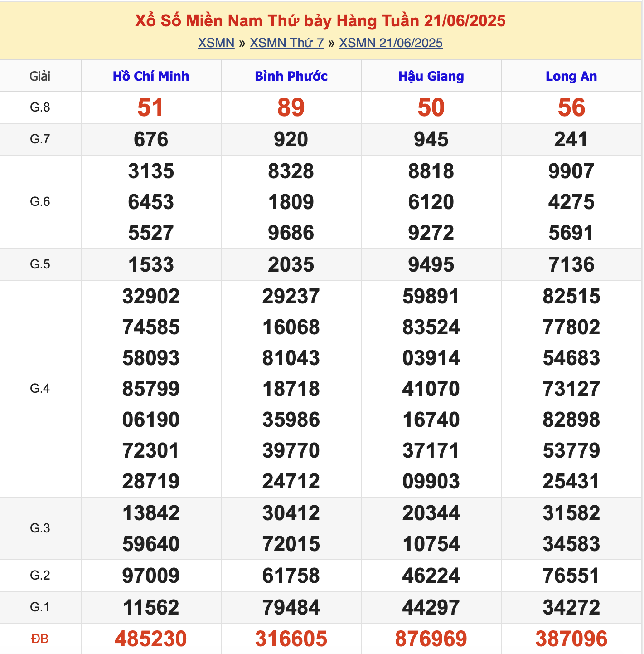
Task: Click the G.7 number 676
Action: point(151,139)
